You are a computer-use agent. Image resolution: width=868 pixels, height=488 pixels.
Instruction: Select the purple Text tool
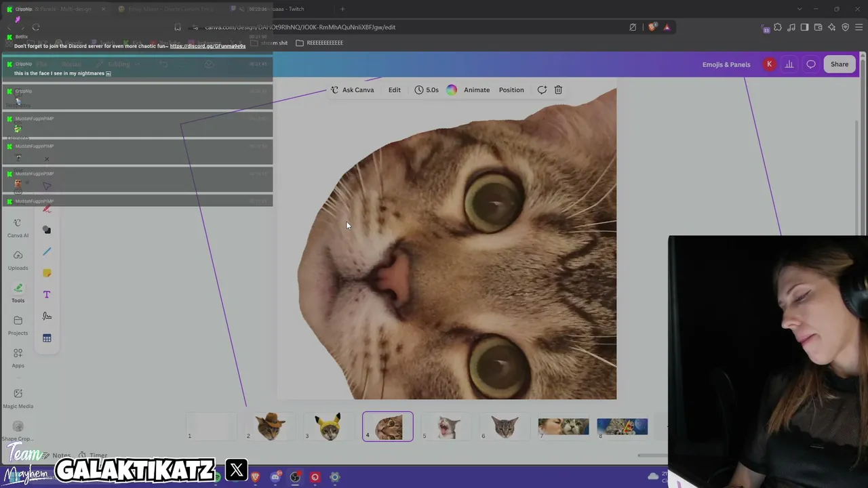47,295
